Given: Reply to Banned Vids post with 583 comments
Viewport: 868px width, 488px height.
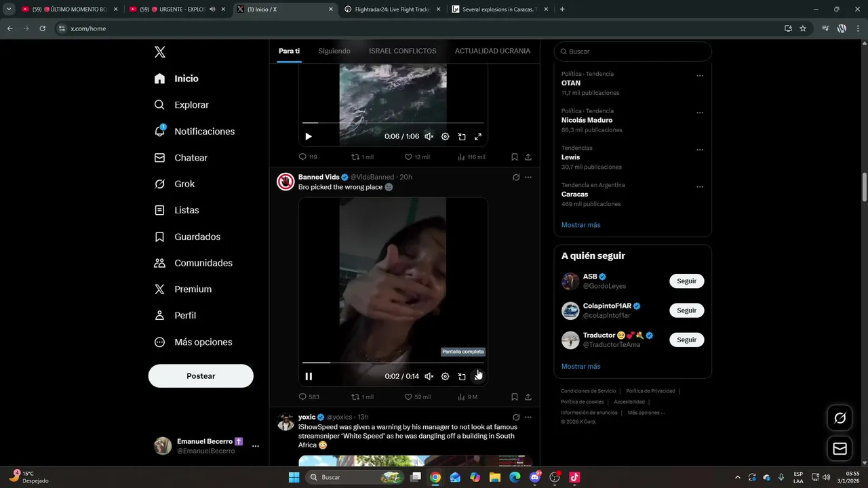Looking at the screenshot, I should [x=309, y=396].
